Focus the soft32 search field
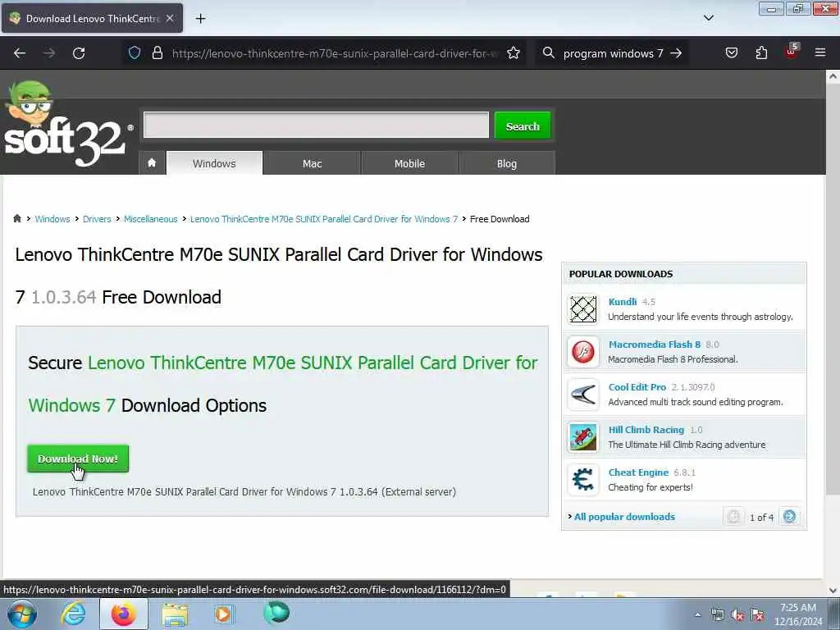 tap(316, 125)
